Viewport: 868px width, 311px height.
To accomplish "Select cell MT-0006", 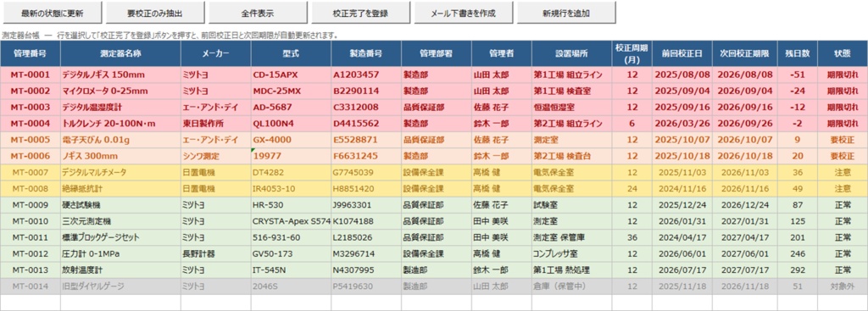I will click(x=31, y=156).
